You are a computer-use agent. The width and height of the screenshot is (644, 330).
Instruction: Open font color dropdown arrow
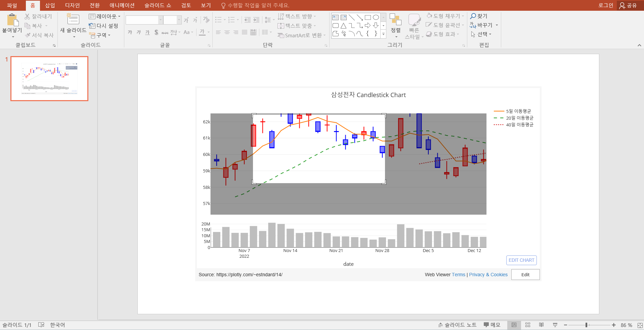209,32
